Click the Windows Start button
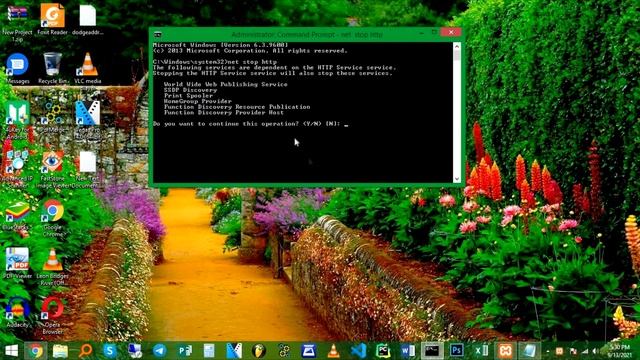Image resolution: width=640 pixels, height=360 pixels. pos(11,351)
